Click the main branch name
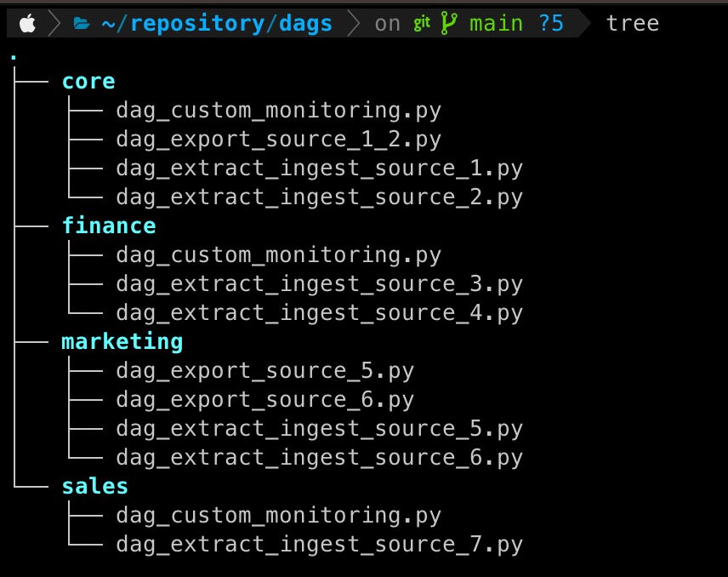Screen dimensions: 728x577 point(496,23)
